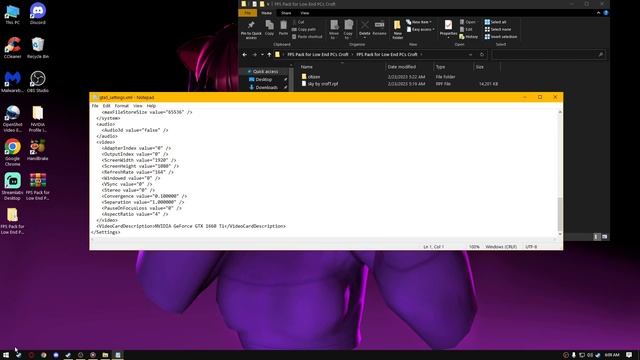The image size is (640, 360).
Task: Open the recent locations dropdown in Explorer
Action: click(x=262, y=55)
